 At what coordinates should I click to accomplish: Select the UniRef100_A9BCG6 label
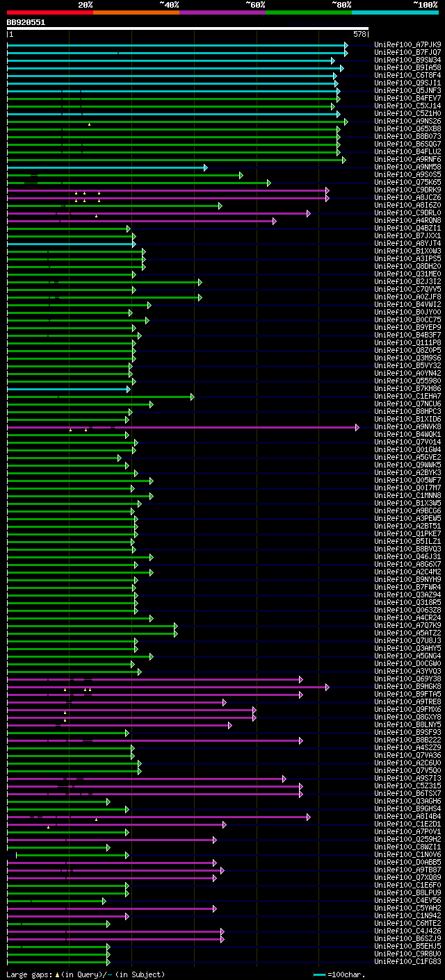click(407, 511)
